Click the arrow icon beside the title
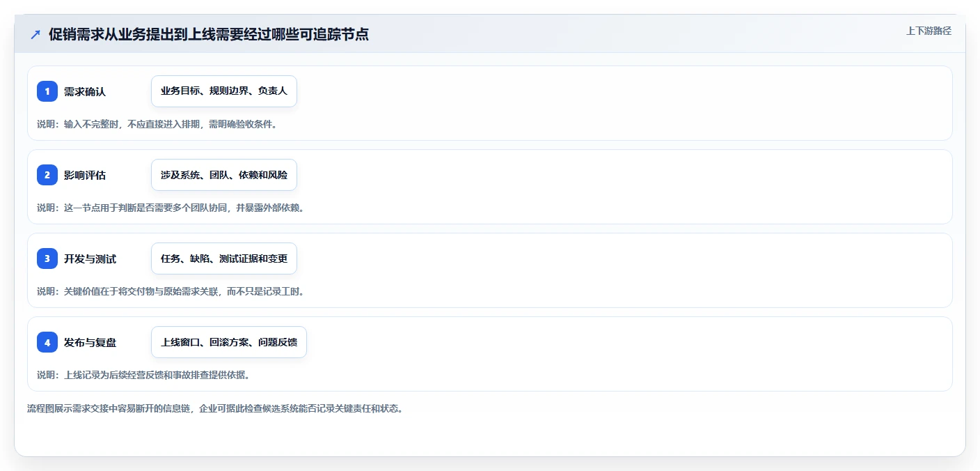The height and width of the screenshot is (471, 980). pos(35,34)
